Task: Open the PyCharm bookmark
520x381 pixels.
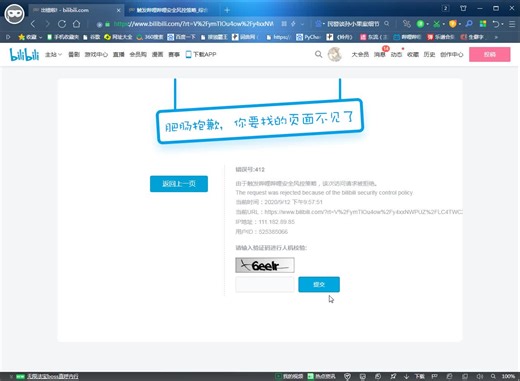Action: [x=308, y=37]
